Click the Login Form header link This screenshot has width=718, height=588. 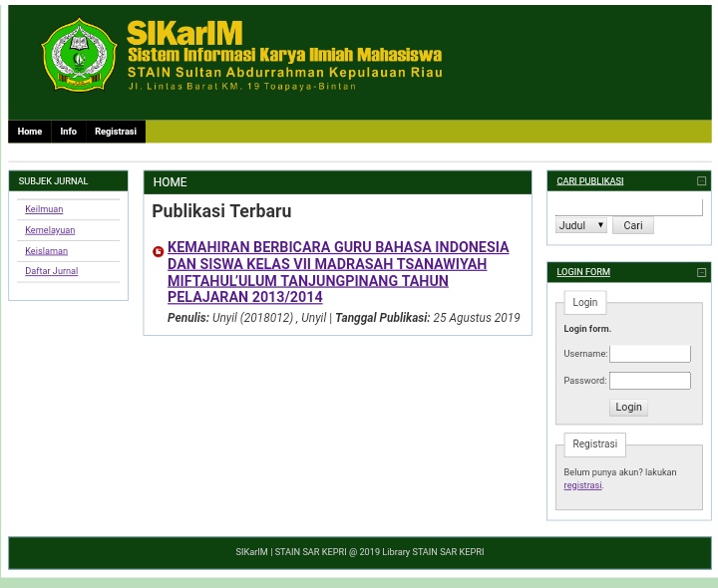[x=583, y=272]
